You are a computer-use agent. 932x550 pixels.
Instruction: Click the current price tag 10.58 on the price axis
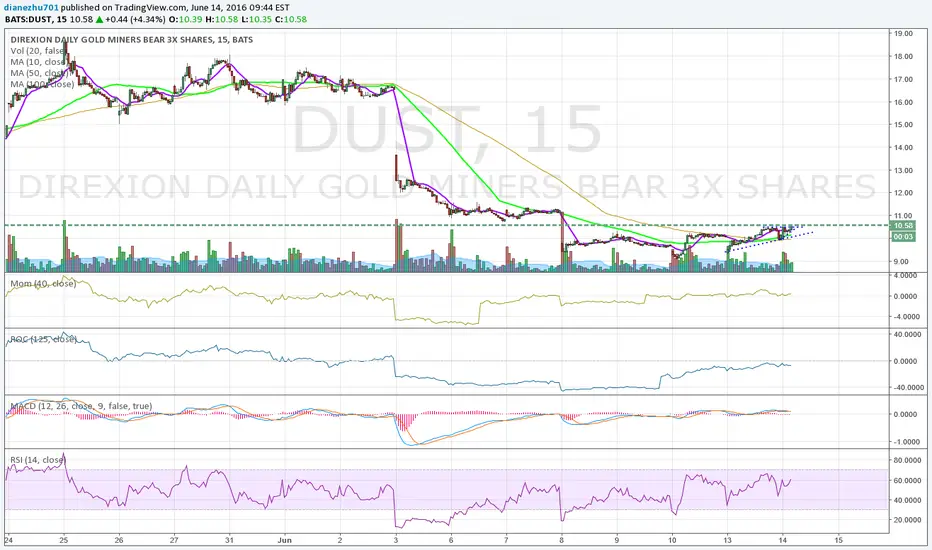click(903, 225)
